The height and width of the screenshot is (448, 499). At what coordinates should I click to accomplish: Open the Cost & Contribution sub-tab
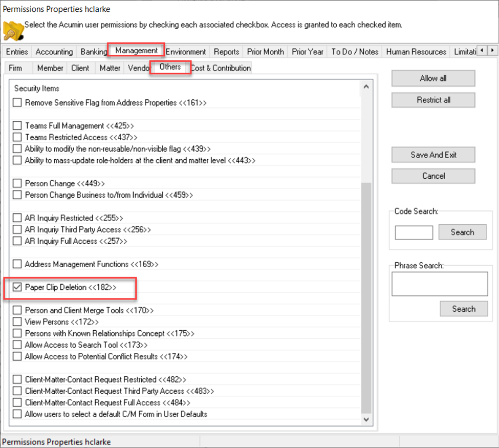point(221,68)
